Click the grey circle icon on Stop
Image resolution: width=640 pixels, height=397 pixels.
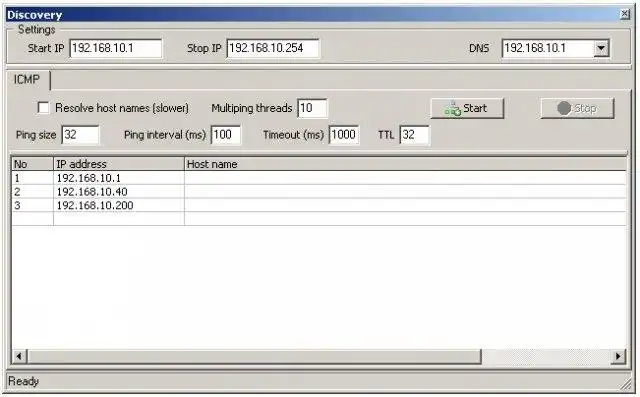pyautogui.click(x=564, y=109)
